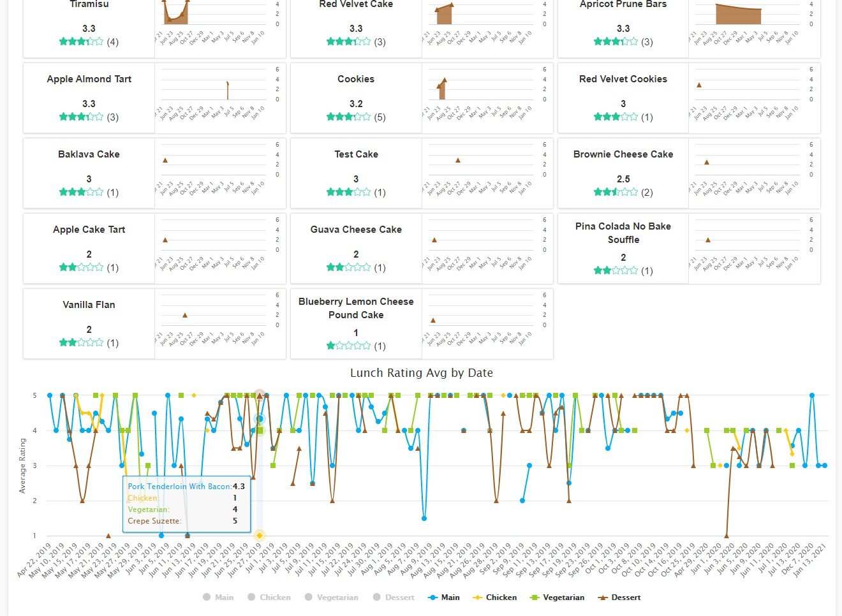Select the triangle marker in Baklava Cake chart

[x=165, y=160]
